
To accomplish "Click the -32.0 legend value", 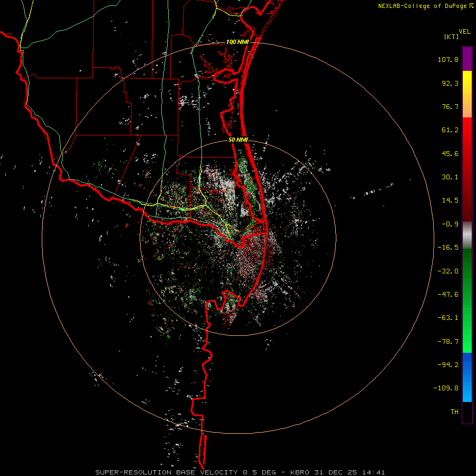I will [x=448, y=271].
